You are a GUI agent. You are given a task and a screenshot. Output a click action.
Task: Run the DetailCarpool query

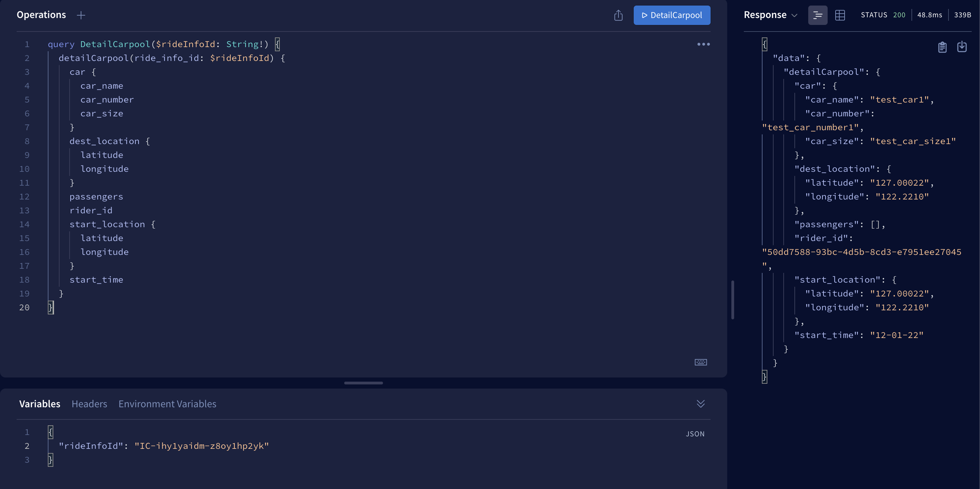pos(672,15)
